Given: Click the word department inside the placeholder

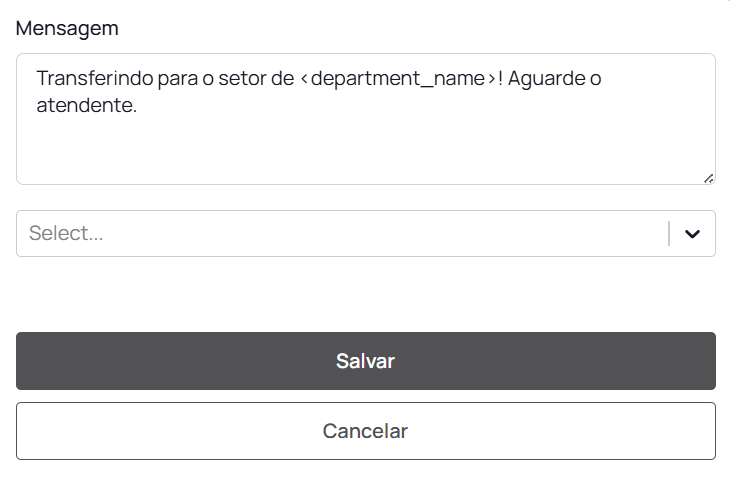Looking at the screenshot, I should point(361,79).
